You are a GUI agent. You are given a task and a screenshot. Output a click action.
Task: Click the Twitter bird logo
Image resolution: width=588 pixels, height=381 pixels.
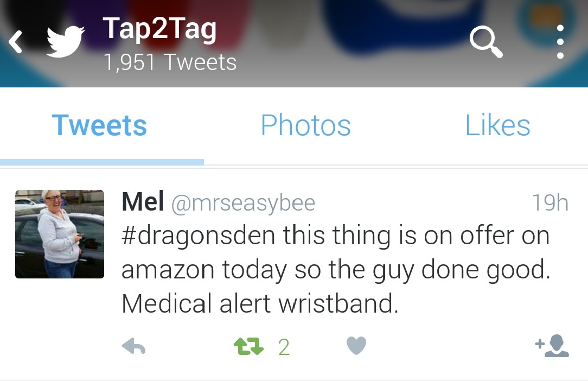tap(65, 42)
